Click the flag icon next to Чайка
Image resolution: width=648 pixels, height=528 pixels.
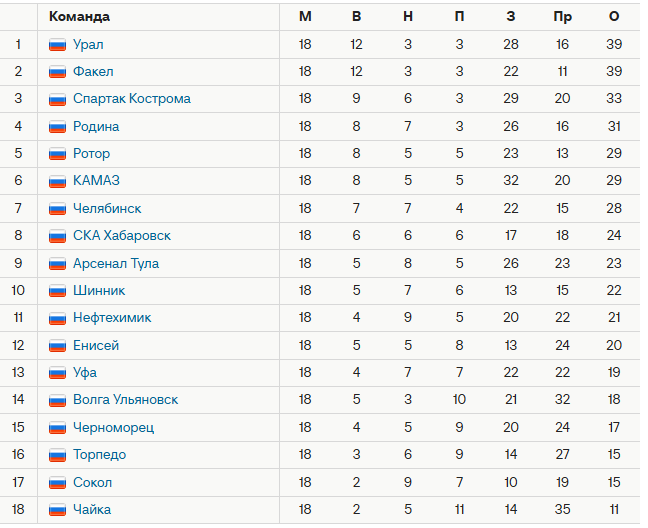(x=57, y=510)
